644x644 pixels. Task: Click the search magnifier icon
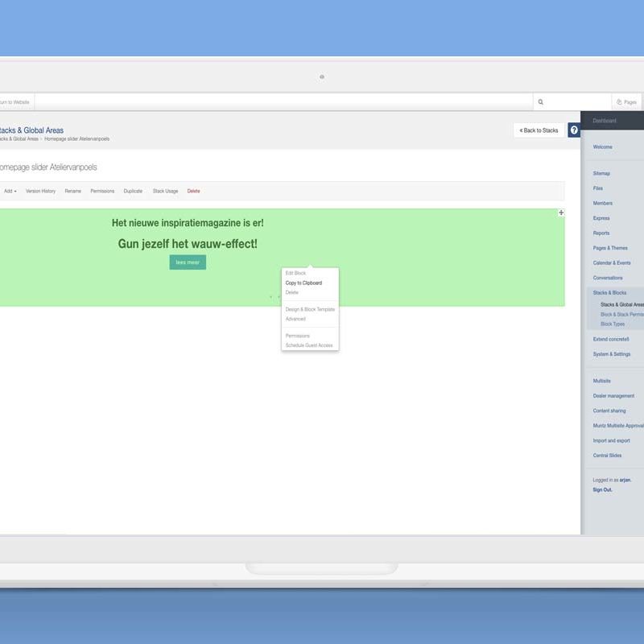[541, 102]
